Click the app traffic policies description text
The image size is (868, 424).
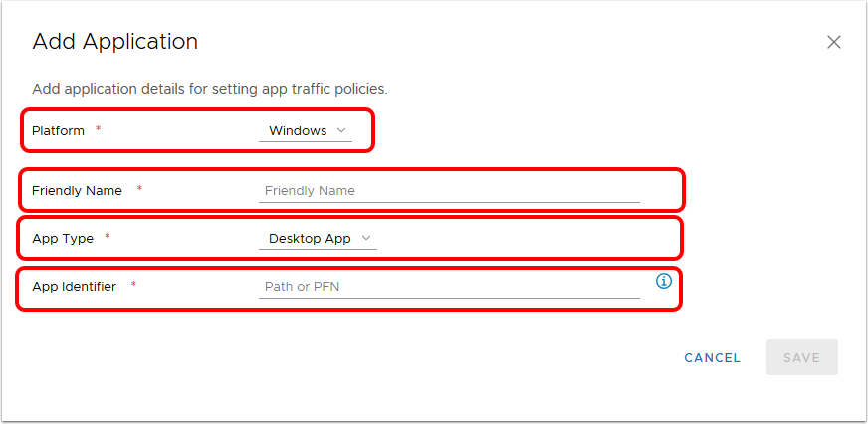click(x=210, y=89)
